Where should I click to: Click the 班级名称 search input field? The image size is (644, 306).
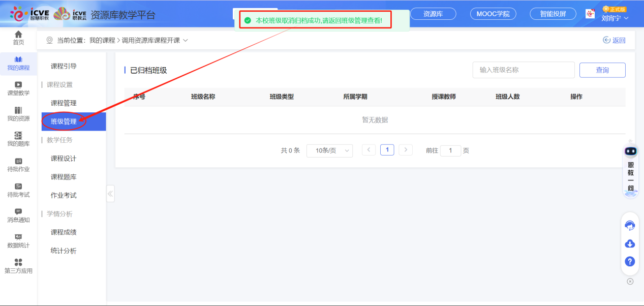point(523,70)
